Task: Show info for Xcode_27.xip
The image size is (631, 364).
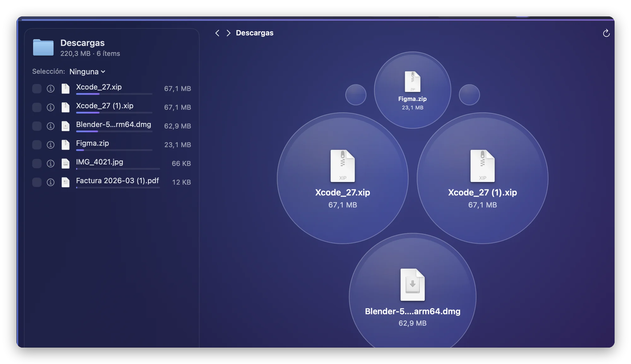Action: pyautogui.click(x=50, y=89)
